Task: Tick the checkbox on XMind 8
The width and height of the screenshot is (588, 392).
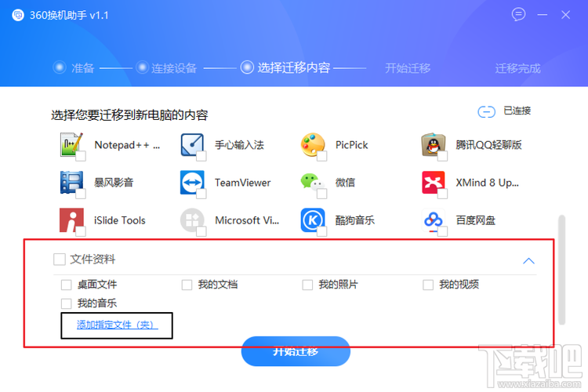Action: (x=442, y=194)
